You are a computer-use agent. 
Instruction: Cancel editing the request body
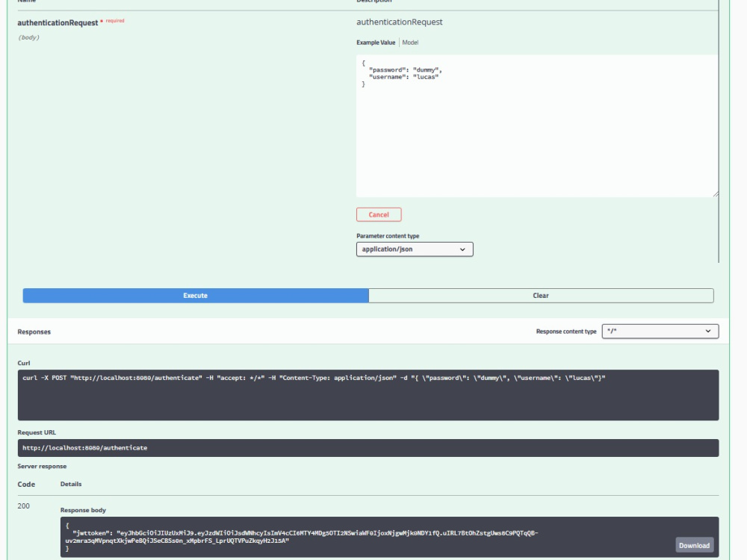(378, 214)
